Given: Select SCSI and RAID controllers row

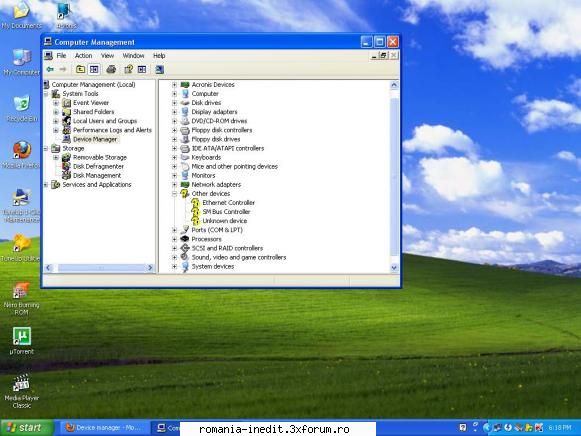Looking at the screenshot, I should point(227,248).
